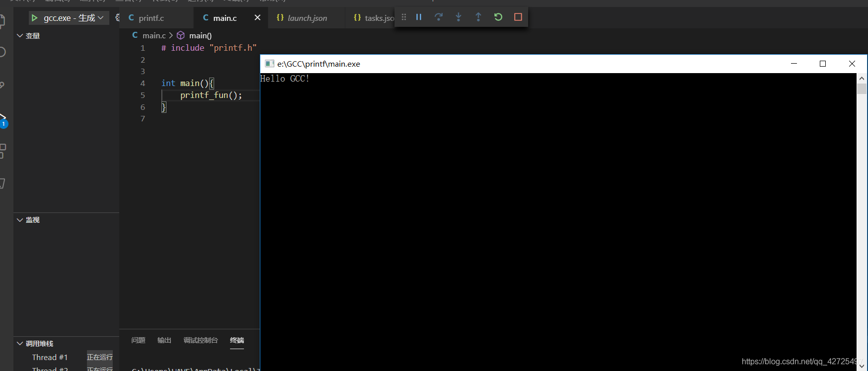Open the Extensions activity bar icon
Image resolution: width=868 pixels, height=371 pixels.
tap(2, 151)
